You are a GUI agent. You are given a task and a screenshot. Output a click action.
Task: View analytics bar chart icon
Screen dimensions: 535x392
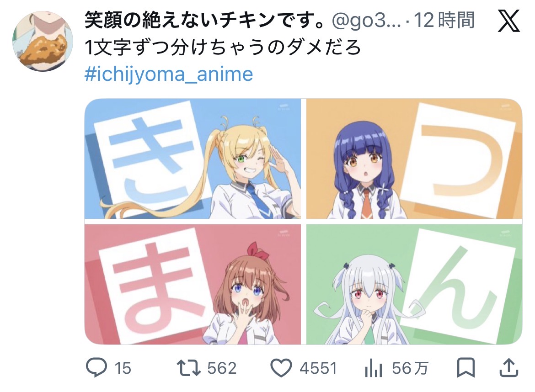tap(374, 368)
